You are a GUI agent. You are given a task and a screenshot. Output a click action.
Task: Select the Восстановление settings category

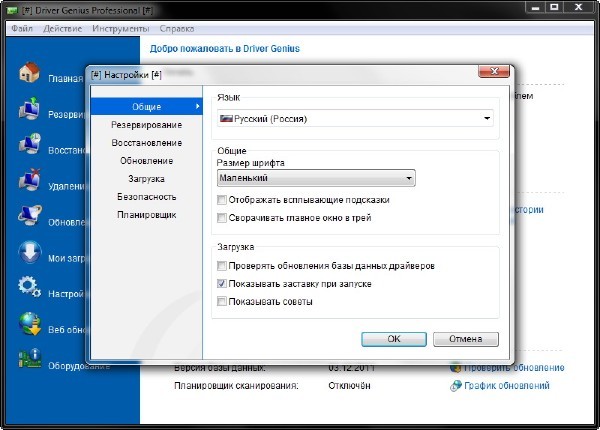tap(147, 143)
